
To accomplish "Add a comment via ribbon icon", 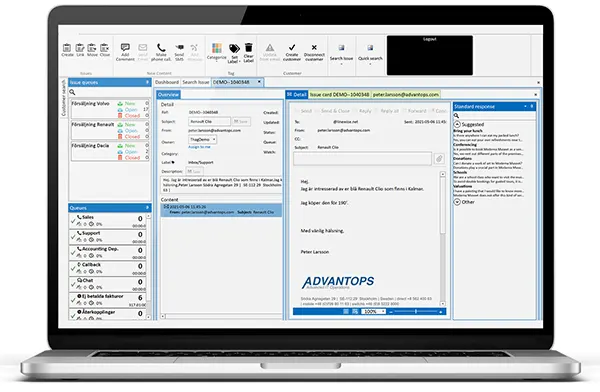I will [x=125, y=47].
